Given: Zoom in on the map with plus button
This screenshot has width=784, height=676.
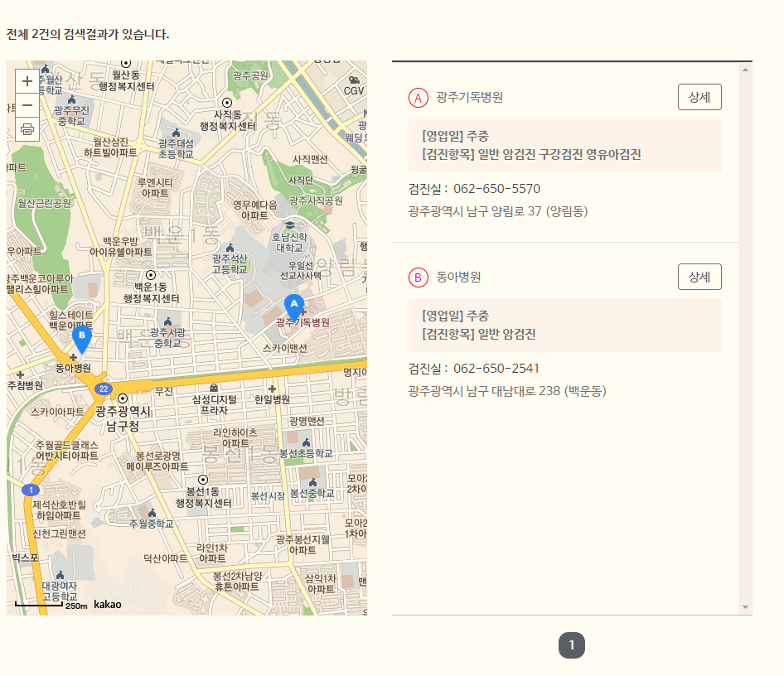Looking at the screenshot, I should [x=27, y=81].
